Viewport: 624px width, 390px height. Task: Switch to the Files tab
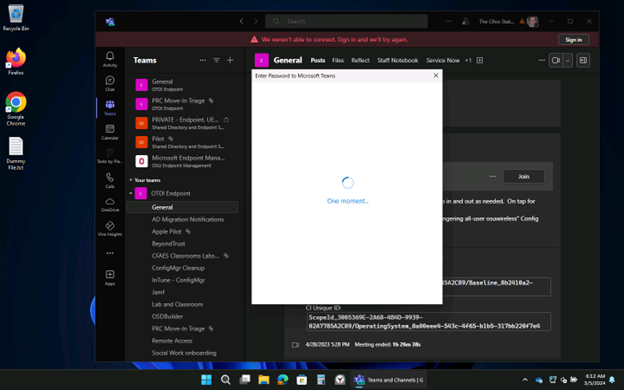pos(338,60)
